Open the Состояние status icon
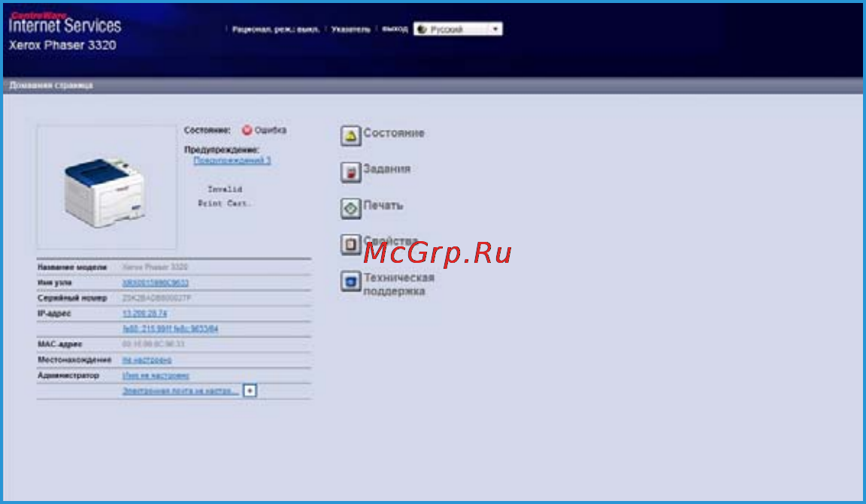The image size is (866, 504). click(351, 135)
